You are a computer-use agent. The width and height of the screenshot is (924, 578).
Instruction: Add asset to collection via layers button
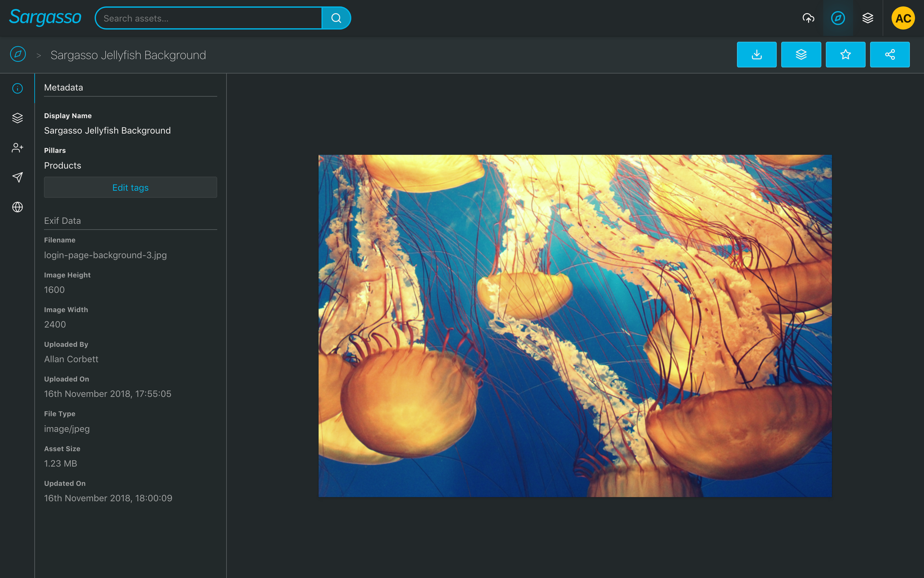pyautogui.click(x=801, y=55)
